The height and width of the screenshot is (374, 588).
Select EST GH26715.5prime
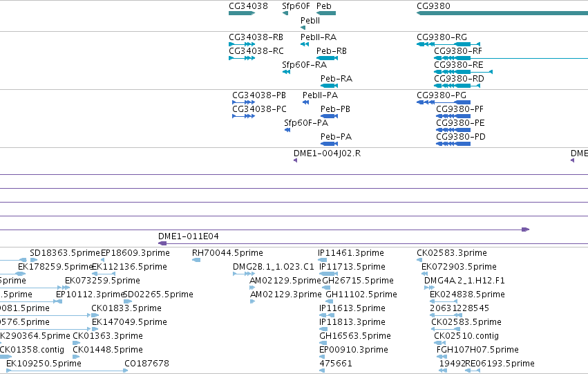pos(358,281)
